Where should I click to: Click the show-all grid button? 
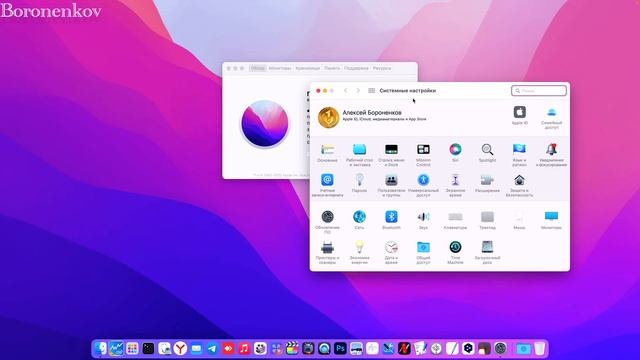(x=371, y=91)
